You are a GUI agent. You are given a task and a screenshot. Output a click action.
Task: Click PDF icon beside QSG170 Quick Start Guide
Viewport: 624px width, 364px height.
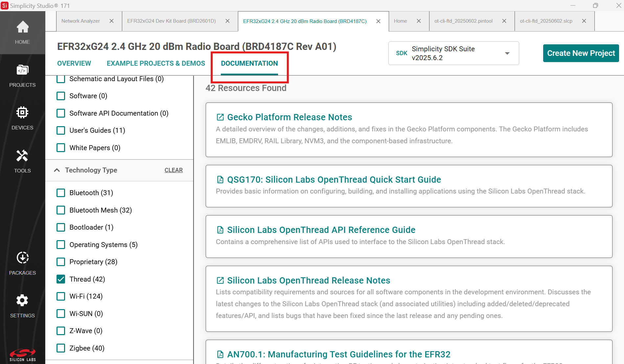(220, 180)
